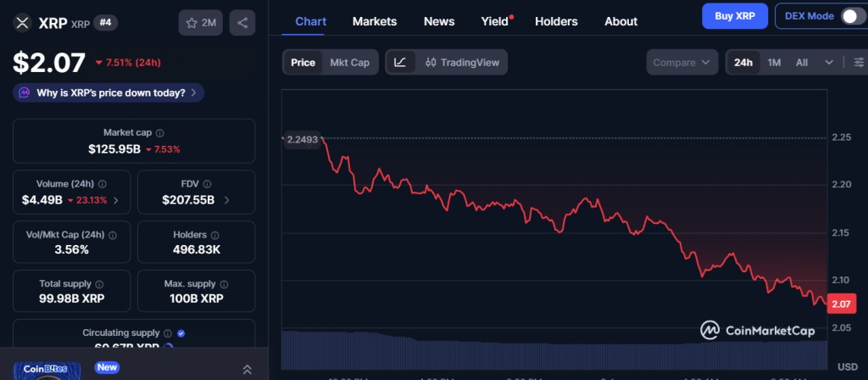Switch to the Holders tab
Viewport: 868px width, 380px height.
click(x=556, y=21)
